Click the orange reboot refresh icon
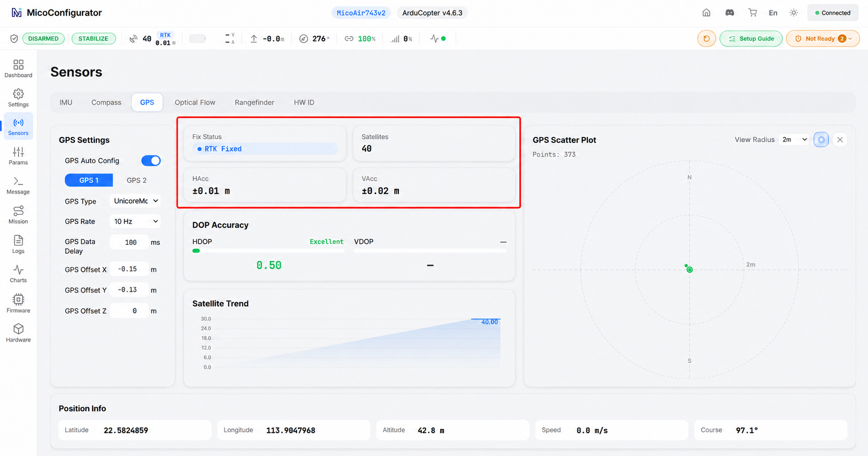This screenshot has width=868, height=456. pos(706,39)
